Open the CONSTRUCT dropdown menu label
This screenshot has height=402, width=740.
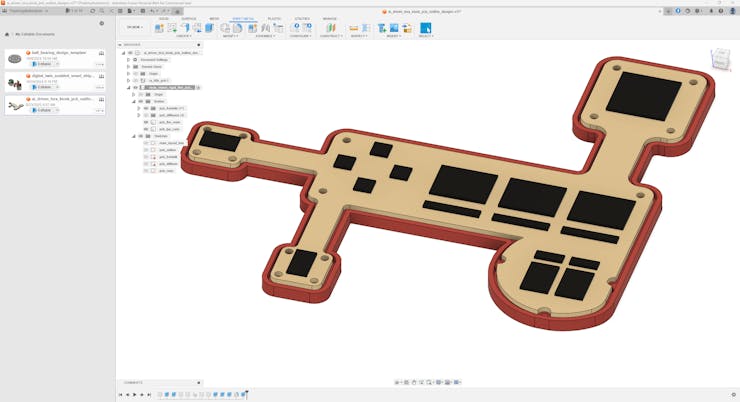coord(330,36)
